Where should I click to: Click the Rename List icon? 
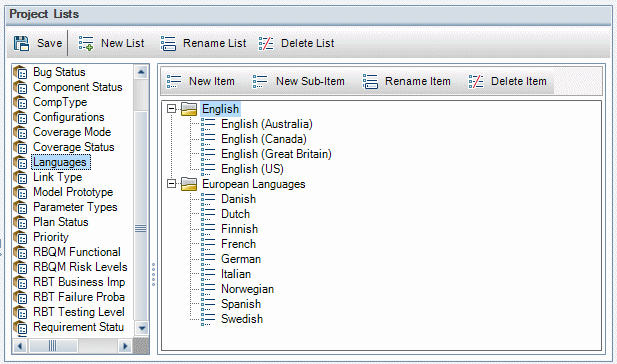point(168,43)
